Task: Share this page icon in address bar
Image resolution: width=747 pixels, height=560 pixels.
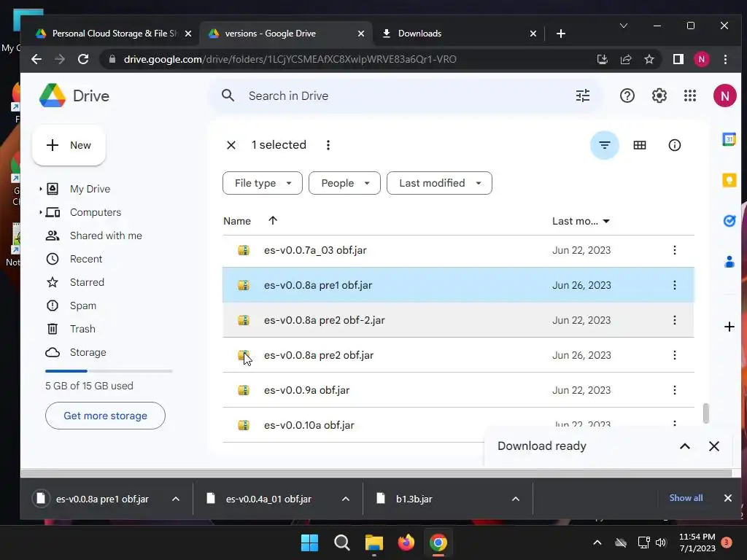Action: point(625,59)
